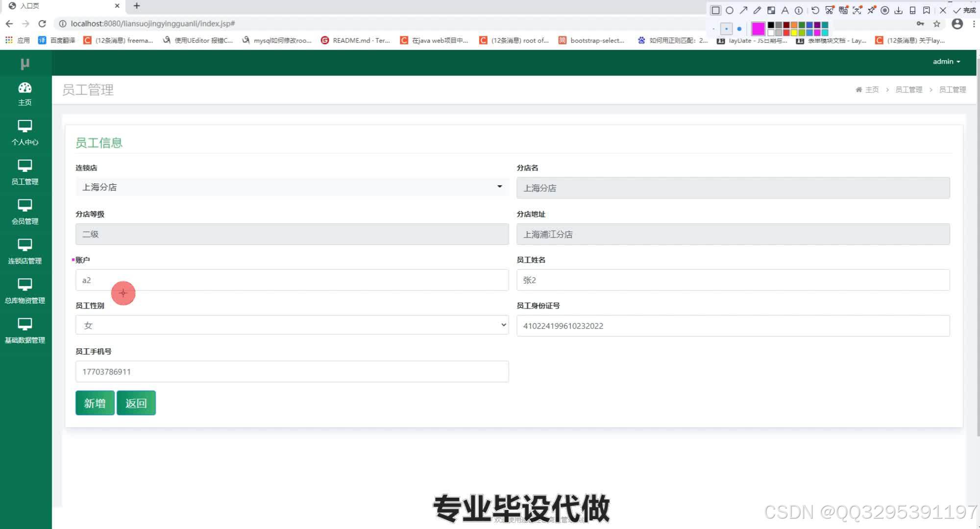Click the bookmark icon in capture toolbar
This screenshot has width=980, height=529.
point(926,10)
